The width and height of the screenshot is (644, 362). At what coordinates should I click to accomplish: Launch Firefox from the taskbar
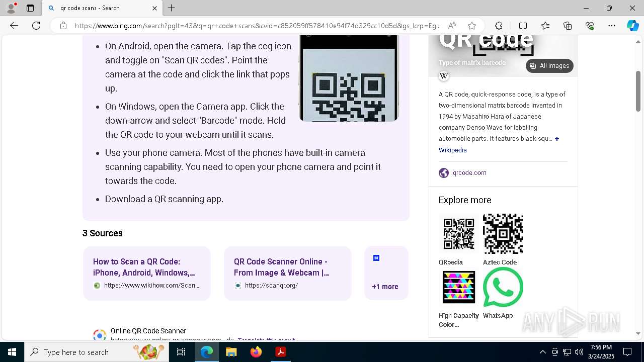pyautogui.click(x=256, y=352)
